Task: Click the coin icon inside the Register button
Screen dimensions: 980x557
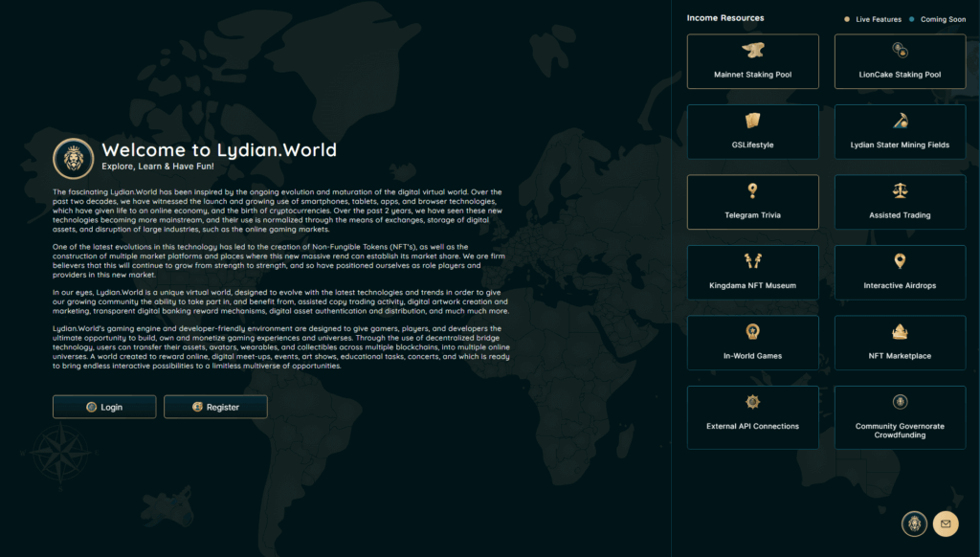Action: (197, 407)
